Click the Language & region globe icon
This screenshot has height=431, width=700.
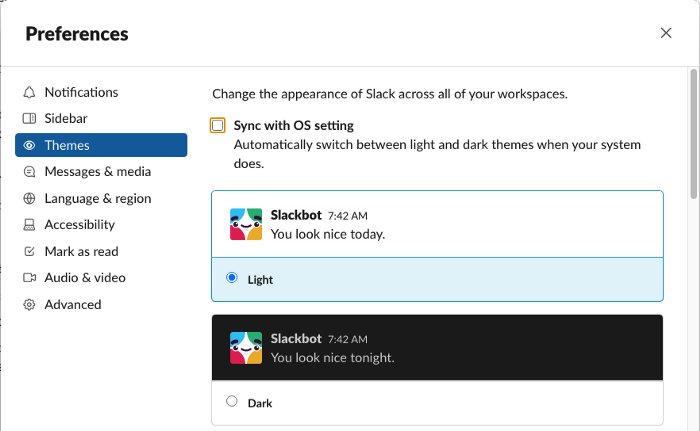pyautogui.click(x=29, y=198)
